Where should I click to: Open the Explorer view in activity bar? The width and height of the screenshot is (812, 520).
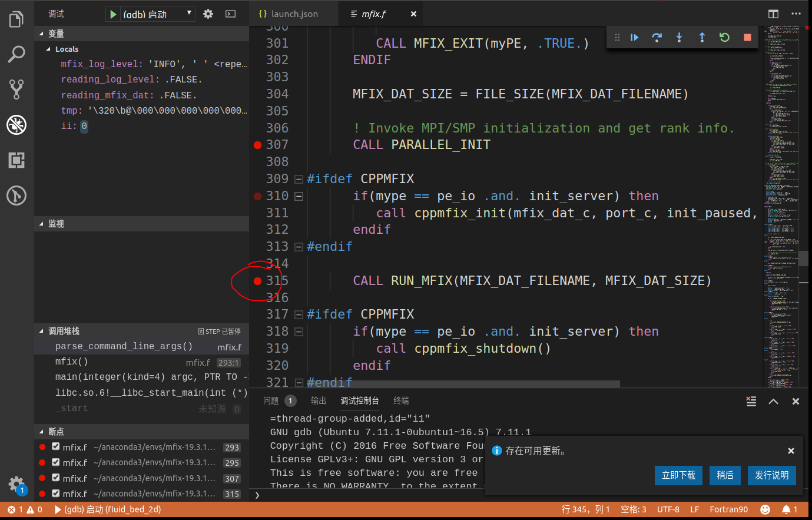pos(16,19)
